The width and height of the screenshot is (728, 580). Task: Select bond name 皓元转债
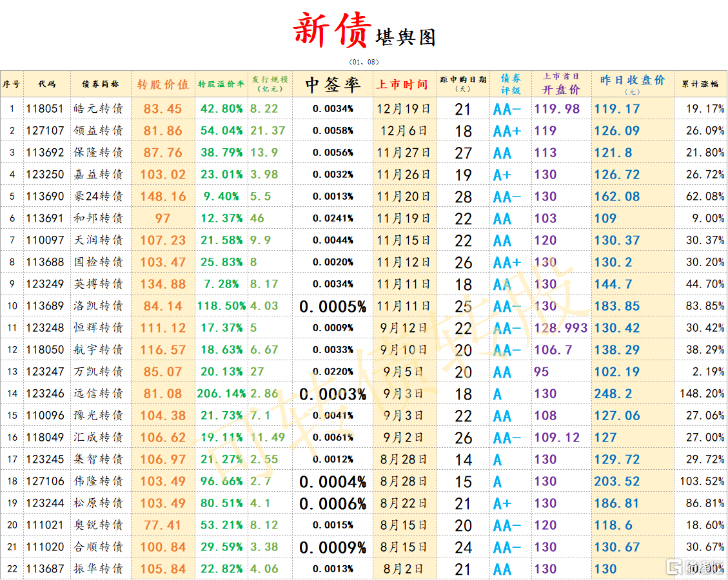tap(99, 108)
